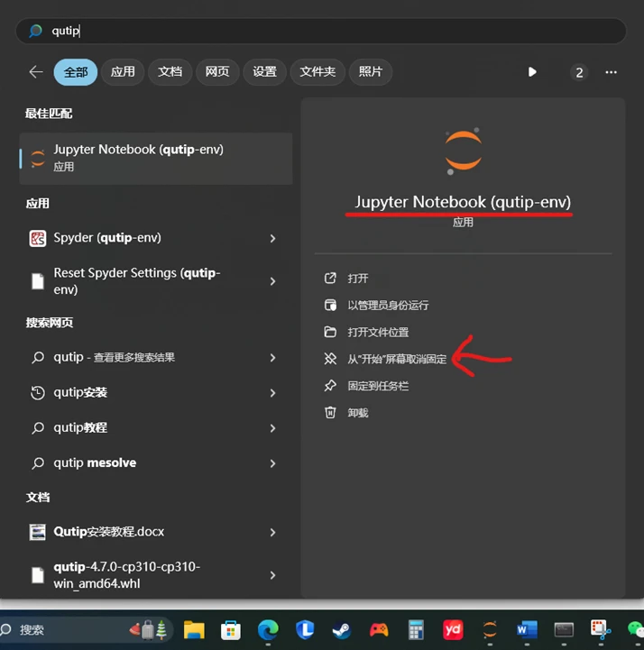Screen dimensions: 644x650
Task: Switch to the 文件夹 filter tab
Action: 317,72
